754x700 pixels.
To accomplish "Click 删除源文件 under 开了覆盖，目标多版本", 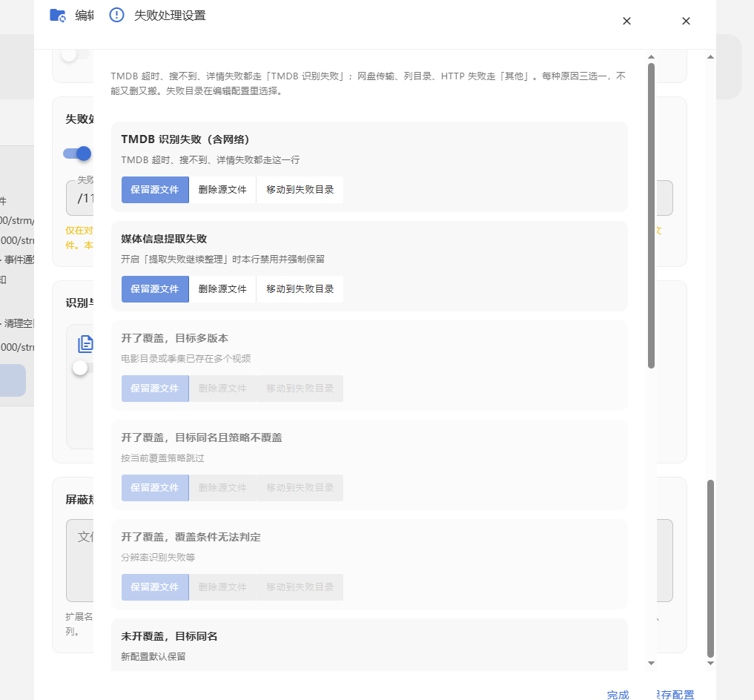I will tap(222, 389).
